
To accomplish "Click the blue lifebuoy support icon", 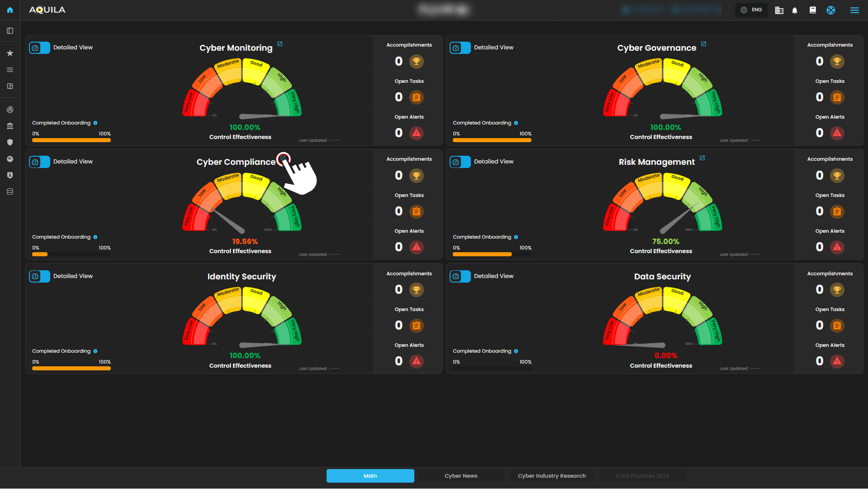I will (831, 10).
